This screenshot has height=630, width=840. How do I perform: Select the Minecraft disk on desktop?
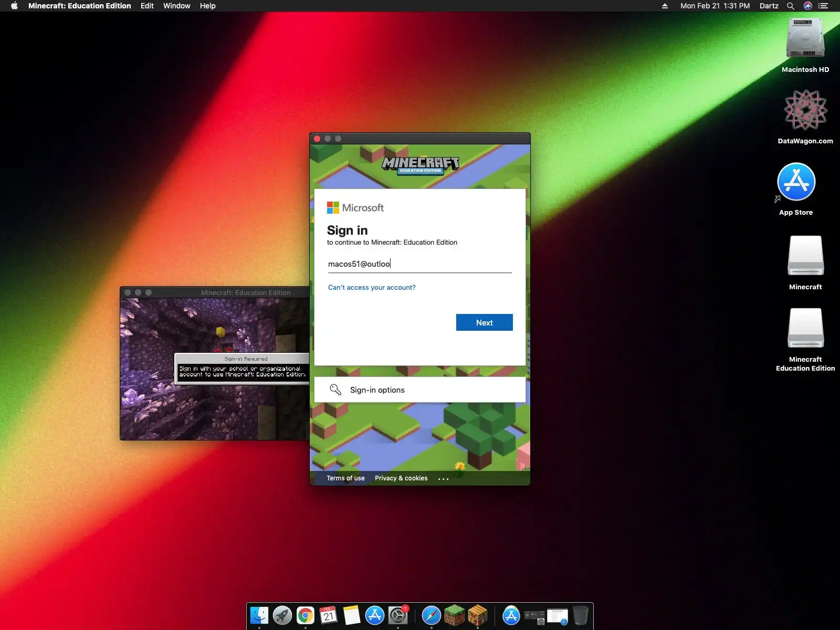tap(805, 256)
